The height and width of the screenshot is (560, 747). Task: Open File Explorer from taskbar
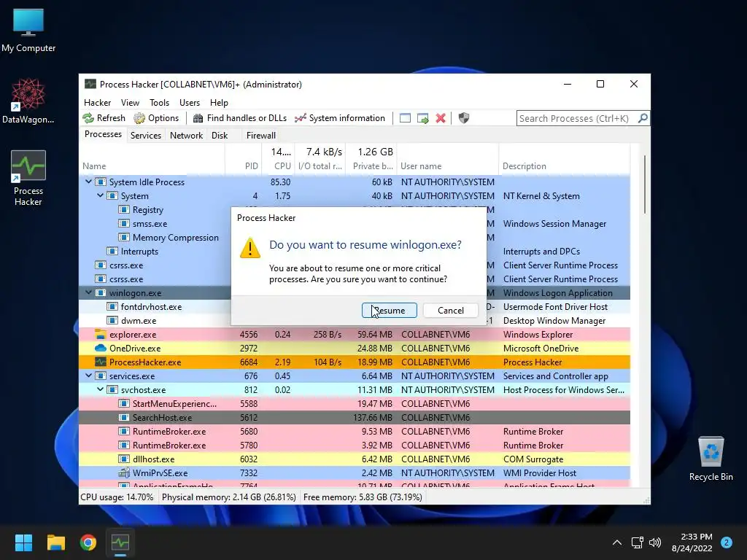55,542
